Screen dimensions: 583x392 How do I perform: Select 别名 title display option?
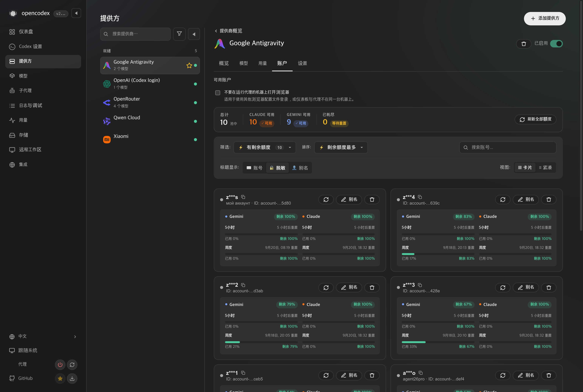pos(300,168)
